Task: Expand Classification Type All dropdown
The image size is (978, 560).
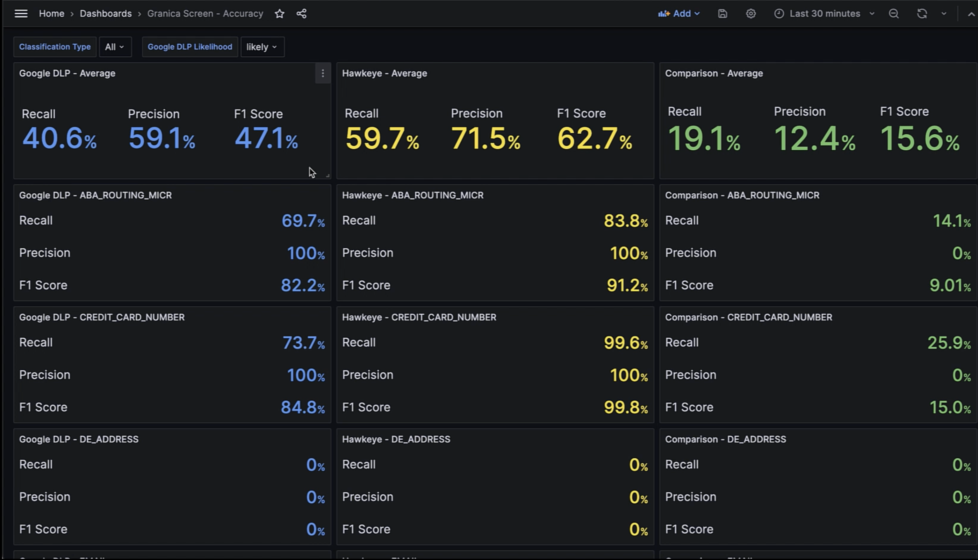Action: click(115, 47)
